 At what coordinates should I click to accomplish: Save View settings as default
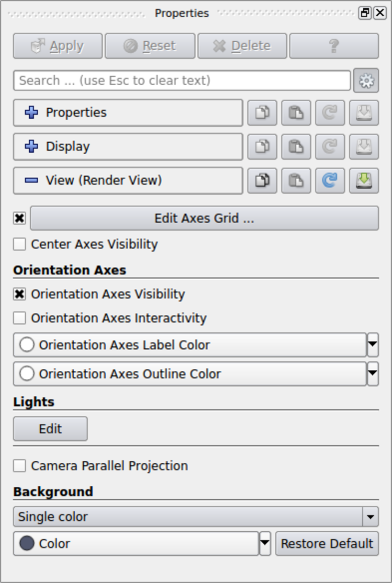[x=364, y=181]
